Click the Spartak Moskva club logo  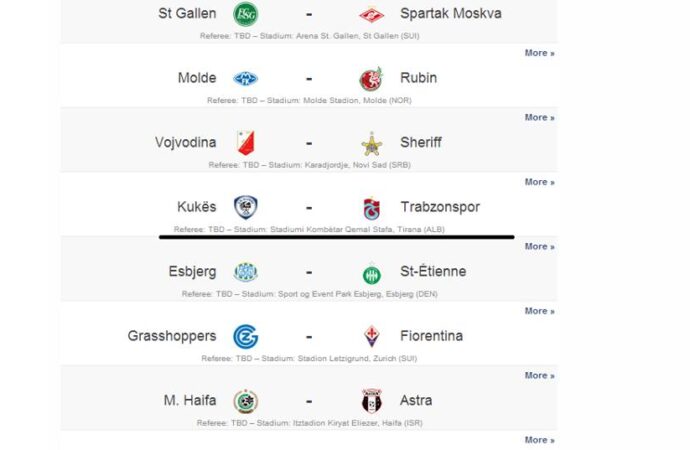[371, 15]
